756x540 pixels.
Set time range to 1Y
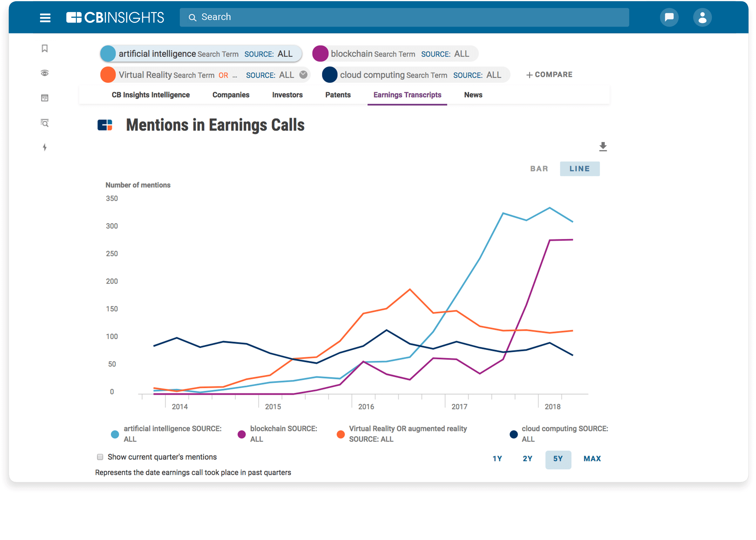(x=497, y=459)
